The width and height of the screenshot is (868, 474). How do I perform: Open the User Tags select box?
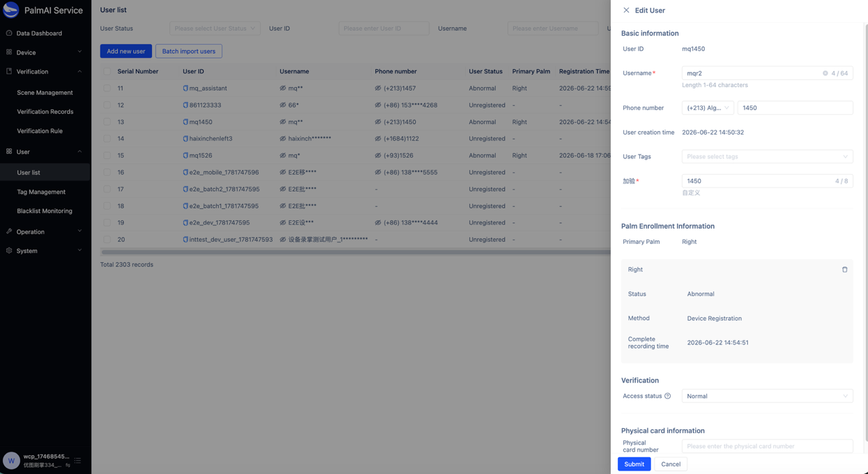point(767,157)
